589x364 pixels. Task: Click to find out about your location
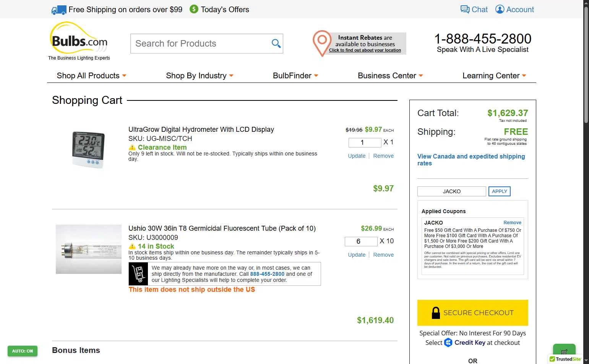[365, 50]
